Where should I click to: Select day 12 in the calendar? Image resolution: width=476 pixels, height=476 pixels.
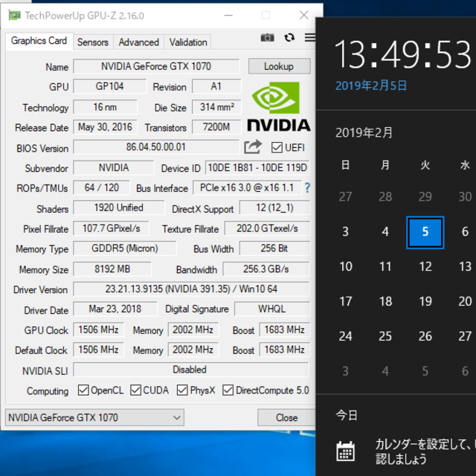425,266
